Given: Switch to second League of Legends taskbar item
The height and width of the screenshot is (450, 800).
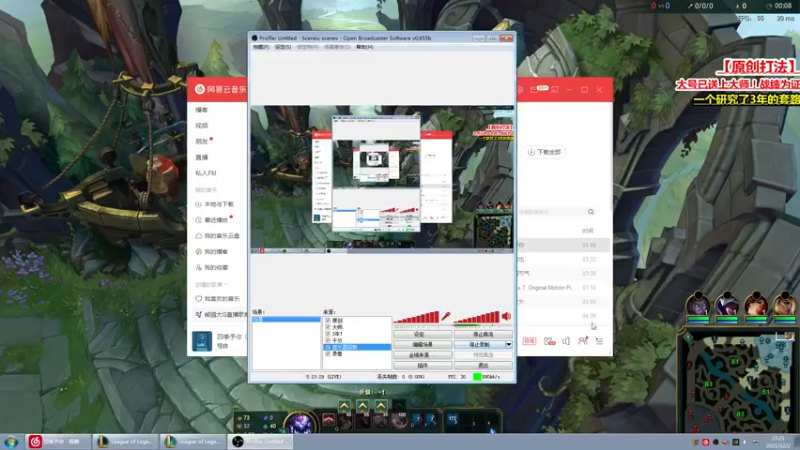Looking at the screenshot, I should (x=193, y=441).
